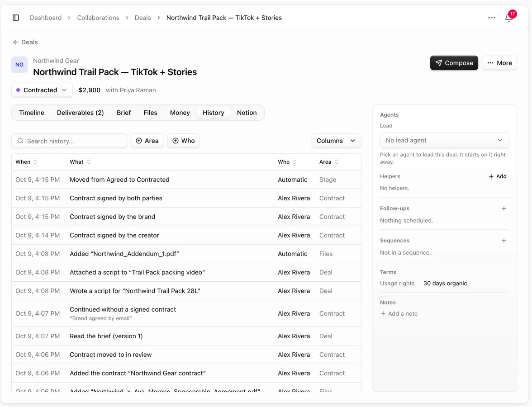Open the Columns dropdown
Image resolution: width=532 pixels, height=407 pixels.
click(x=336, y=141)
